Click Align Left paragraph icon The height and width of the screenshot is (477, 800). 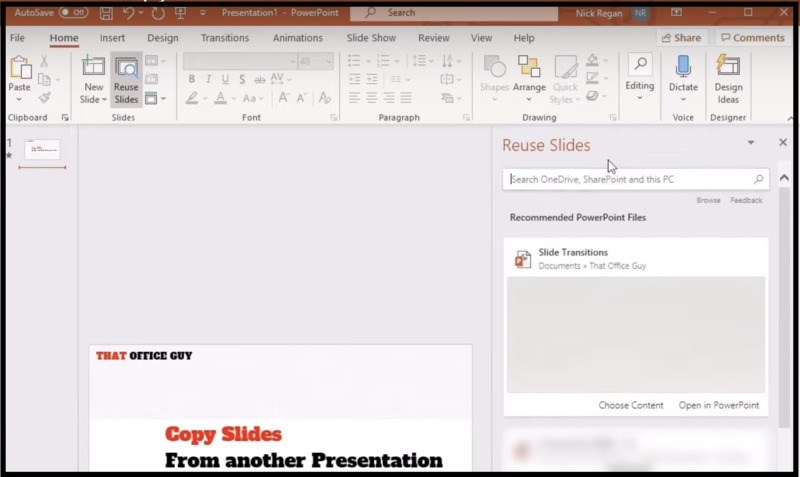(354, 97)
